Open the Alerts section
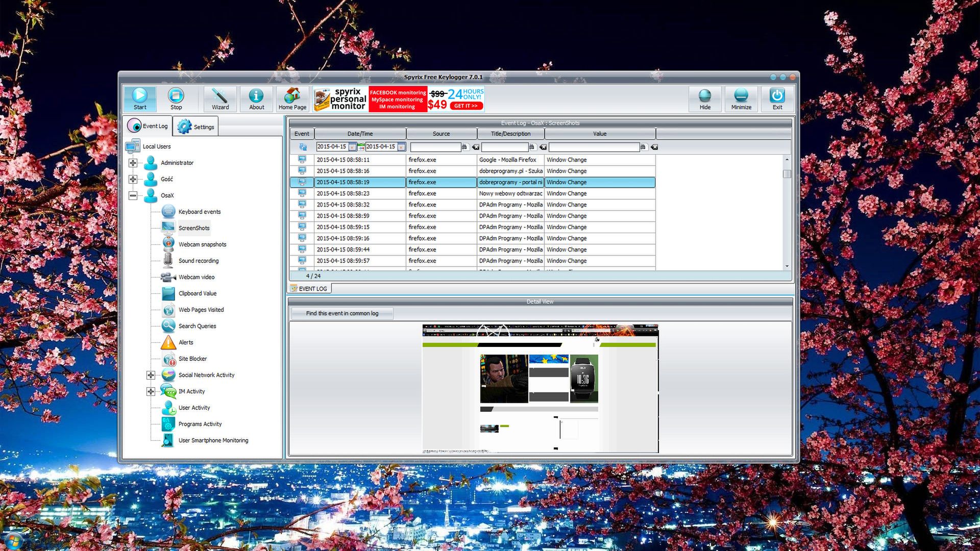The width and height of the screenshot is (980, 551). pyautogui.click(x=185, y=342)
